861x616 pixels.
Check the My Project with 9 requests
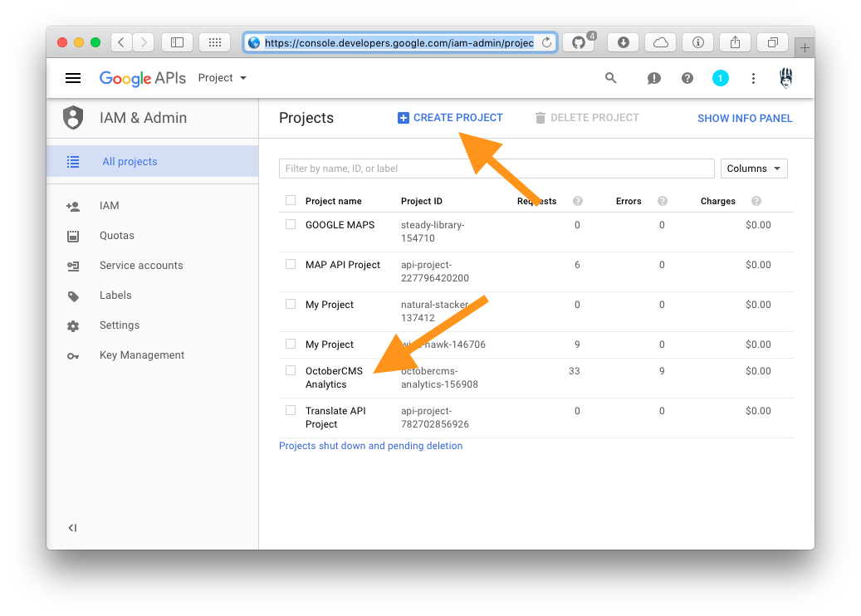coord(291,345)
